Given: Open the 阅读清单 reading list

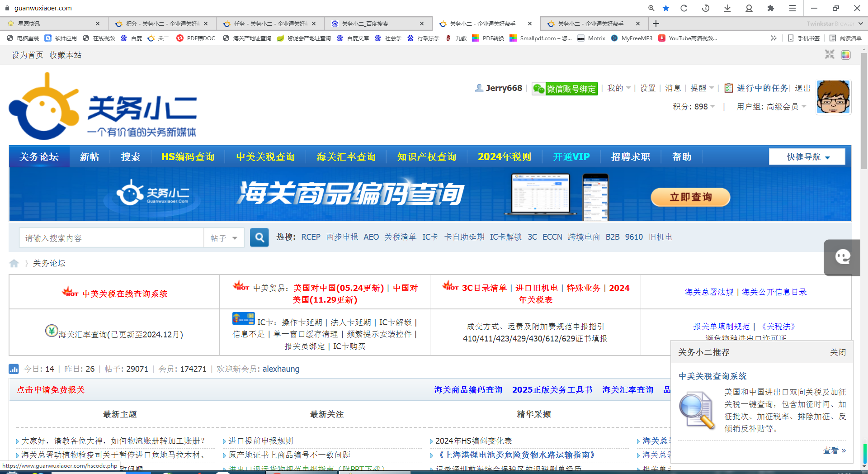Looking at the screenshot, I should coord(845,38).
